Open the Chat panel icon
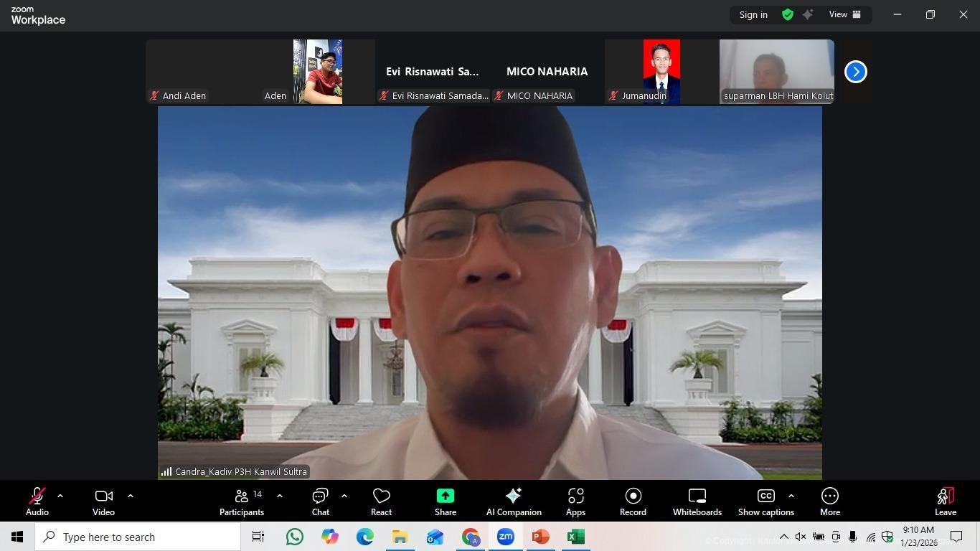Screen dimensions: 980x551 (x=320, y=496)
